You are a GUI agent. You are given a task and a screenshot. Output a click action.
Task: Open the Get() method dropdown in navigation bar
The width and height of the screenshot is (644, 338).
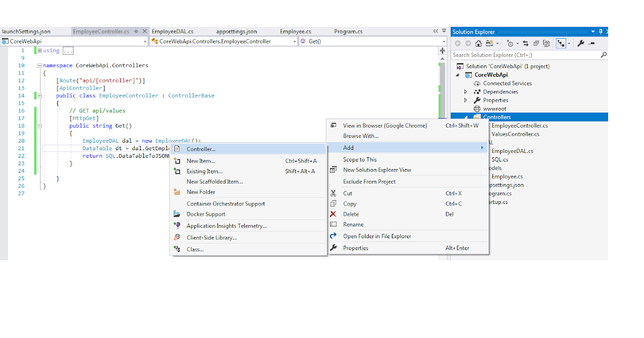[x=444, y=41]
